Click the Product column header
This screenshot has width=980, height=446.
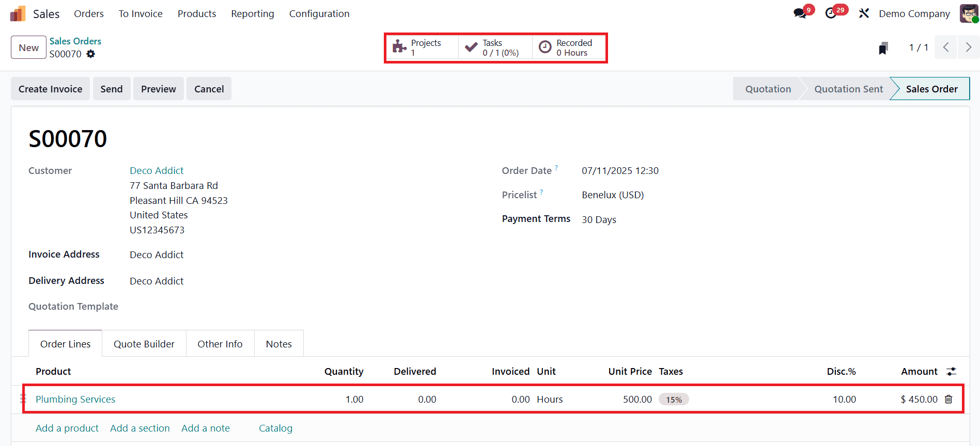(53, 371)
